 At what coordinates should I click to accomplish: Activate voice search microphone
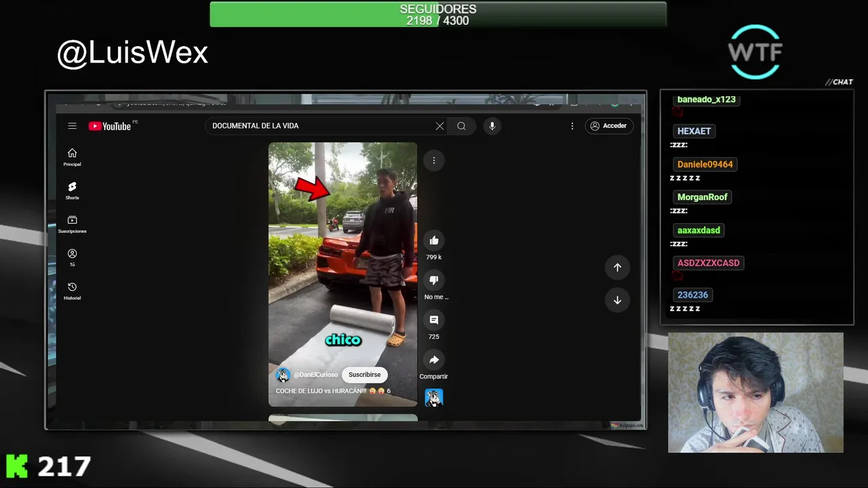click(x=492, y=125)
